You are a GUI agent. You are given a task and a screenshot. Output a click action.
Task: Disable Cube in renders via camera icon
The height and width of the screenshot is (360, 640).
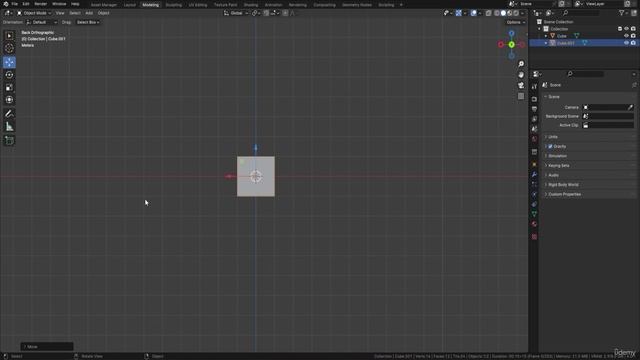pos(633,36)
